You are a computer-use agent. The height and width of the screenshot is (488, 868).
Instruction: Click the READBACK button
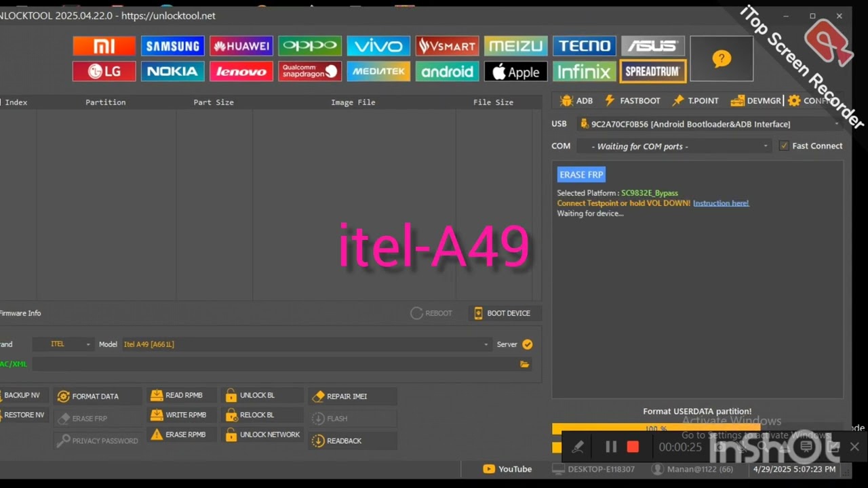click(x=352, y=441)
